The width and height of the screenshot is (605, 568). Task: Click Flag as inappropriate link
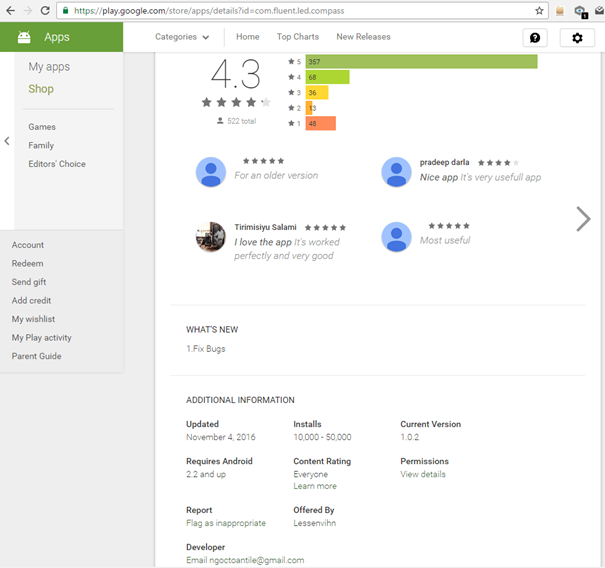pyautogui.click(x=226, y=523)
